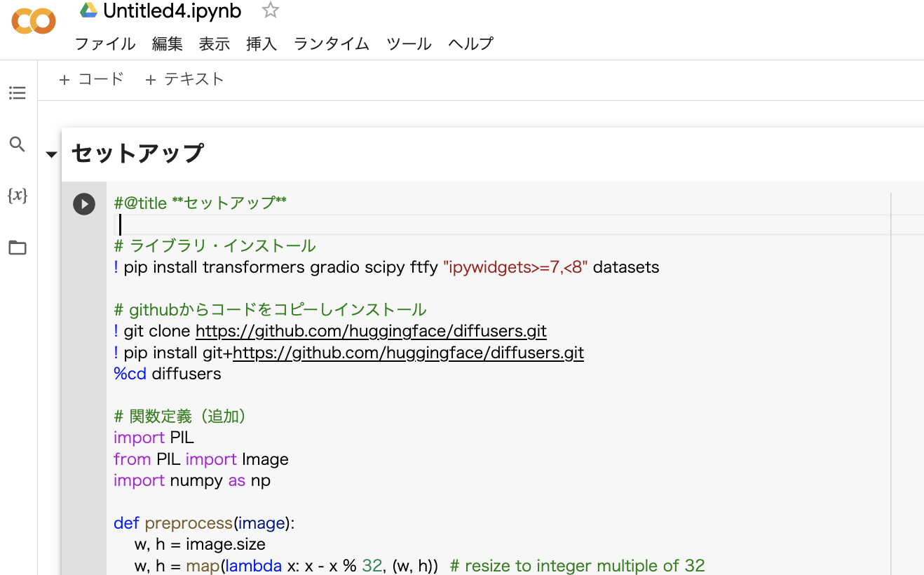Click Untitled4.ipynb to rename the notebook
Screen dimensions: 924x575
(170, 11)
